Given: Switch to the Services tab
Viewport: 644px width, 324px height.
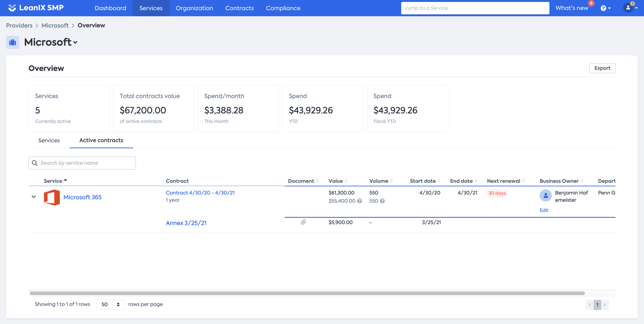Looking at the screenshot, I should (49, 141).
